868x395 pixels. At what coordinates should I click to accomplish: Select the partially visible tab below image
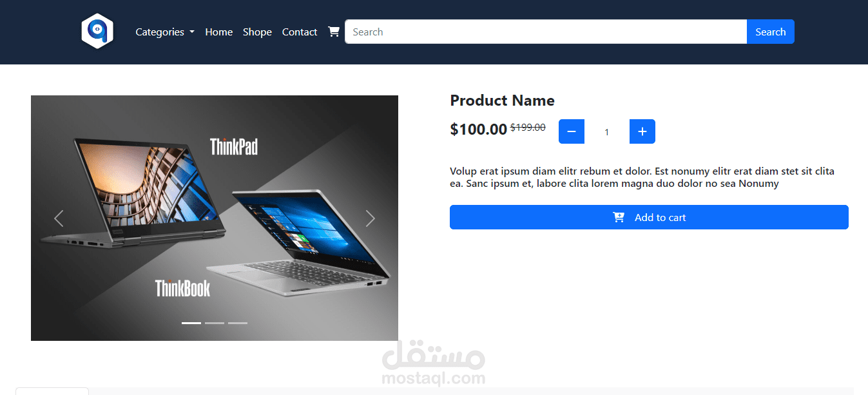coord(52,391)
